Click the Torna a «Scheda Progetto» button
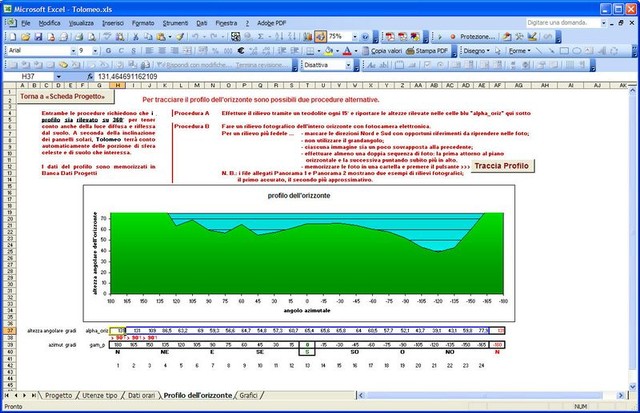The image size is (640, 413). (x=65, y=97)
